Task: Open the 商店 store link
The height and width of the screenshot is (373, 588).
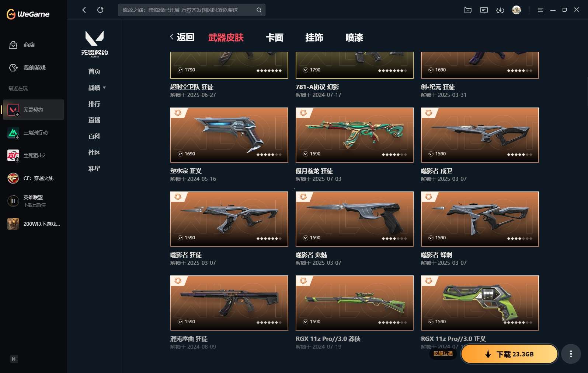Action: point(22,45)
